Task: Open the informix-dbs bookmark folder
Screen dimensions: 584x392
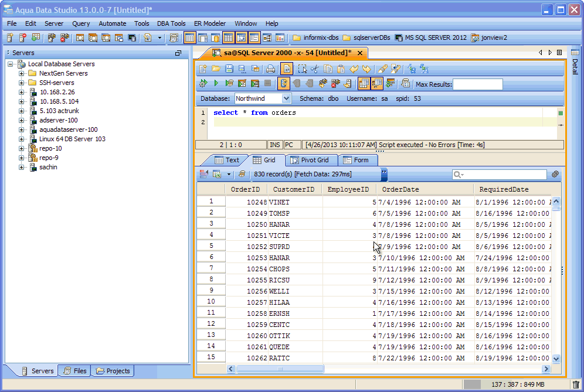Action: click(x=316, y=38)
